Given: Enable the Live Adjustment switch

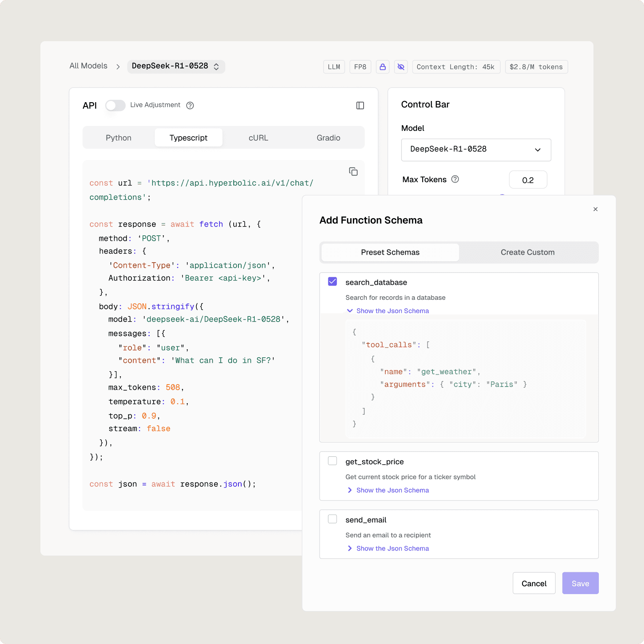Looking at the screenshot, I should coord(115,105).
